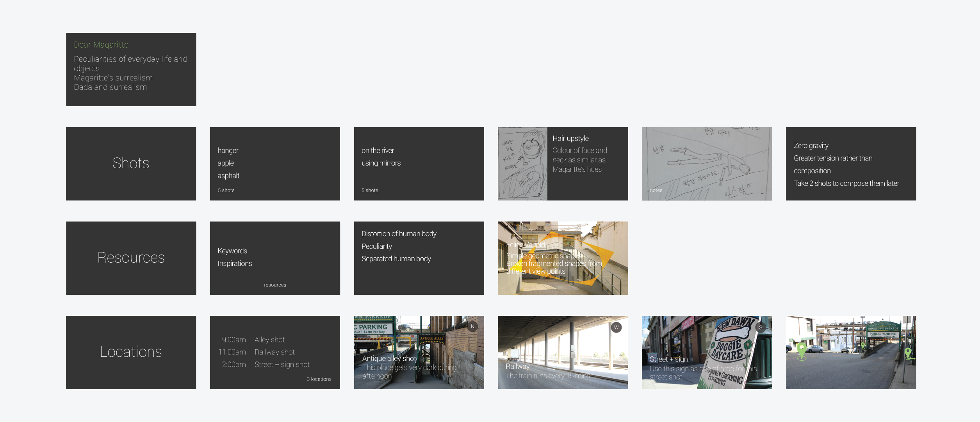Screen dimensions: 980x422
Task: Toggle the 'resources' label on Keywords card
Action: [x=275, y=285]
